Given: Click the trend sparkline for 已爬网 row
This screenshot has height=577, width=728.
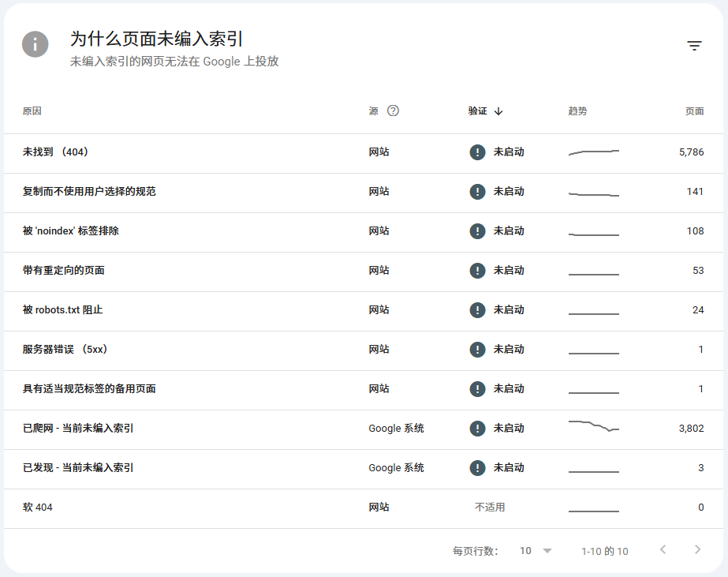Looking at the screenshot, I should [x=594, y=426].
